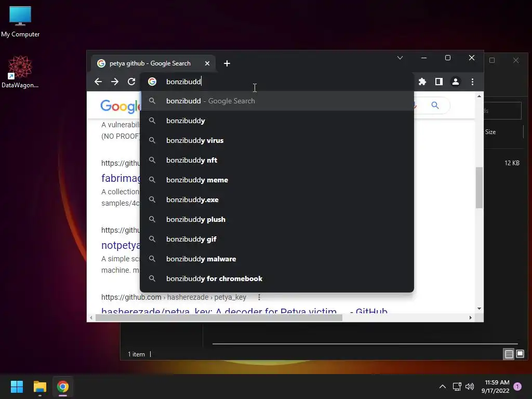532x399 pixels.
Task: Close the petya github tab
Action: pyautogui.click(x=207, y=63)
